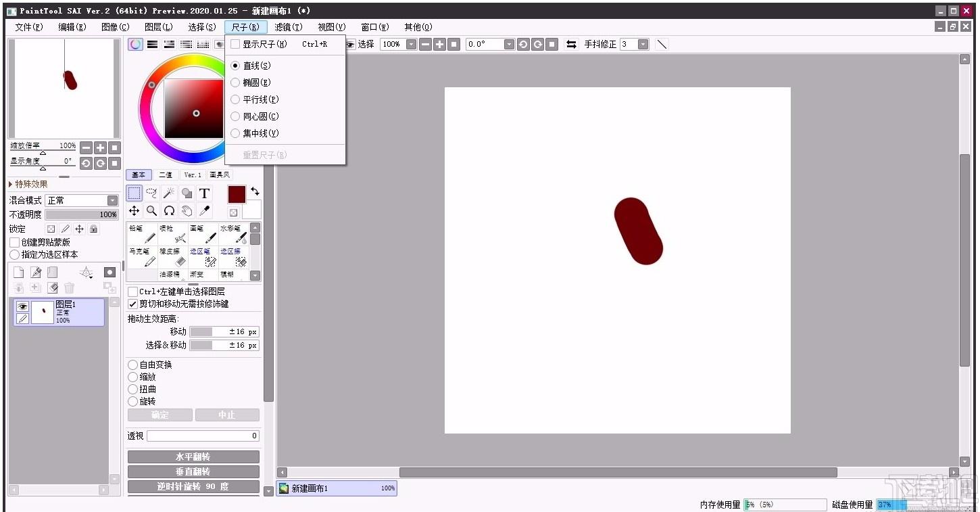
Task: Click 逆时针旋转 90 度 button
Action: click(193, 486)
